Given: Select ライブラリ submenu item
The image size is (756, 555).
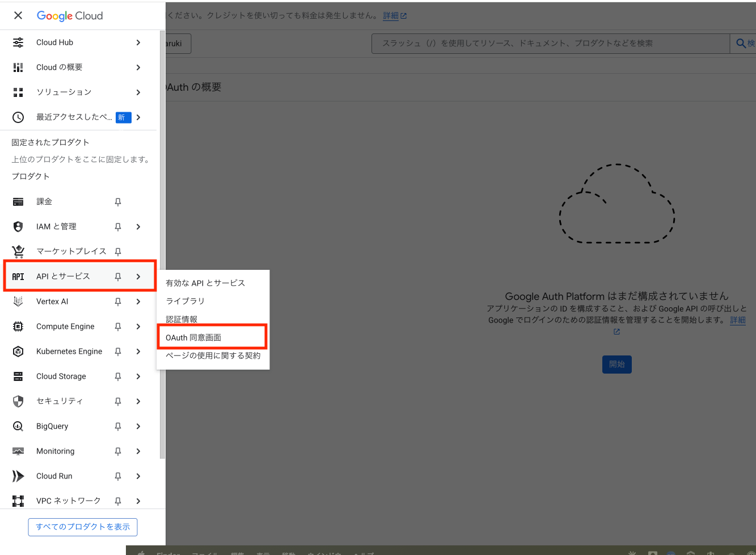Looking at the screenshot, I should tap(213, 301).
